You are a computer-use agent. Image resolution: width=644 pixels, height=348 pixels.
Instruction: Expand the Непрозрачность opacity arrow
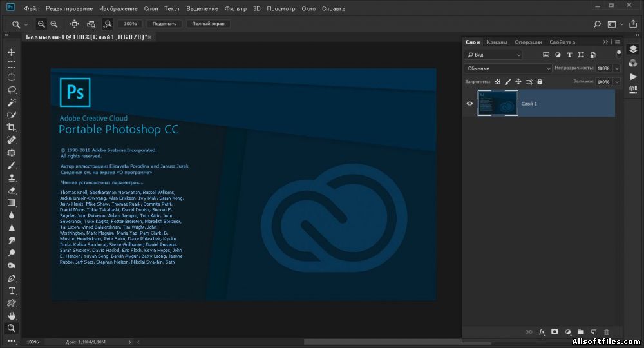(x=617, y=68)
